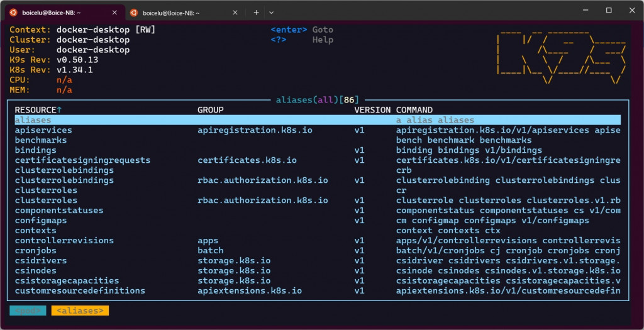Click the apiextensions.k8s.io group cell

click(x=249, y=290)
